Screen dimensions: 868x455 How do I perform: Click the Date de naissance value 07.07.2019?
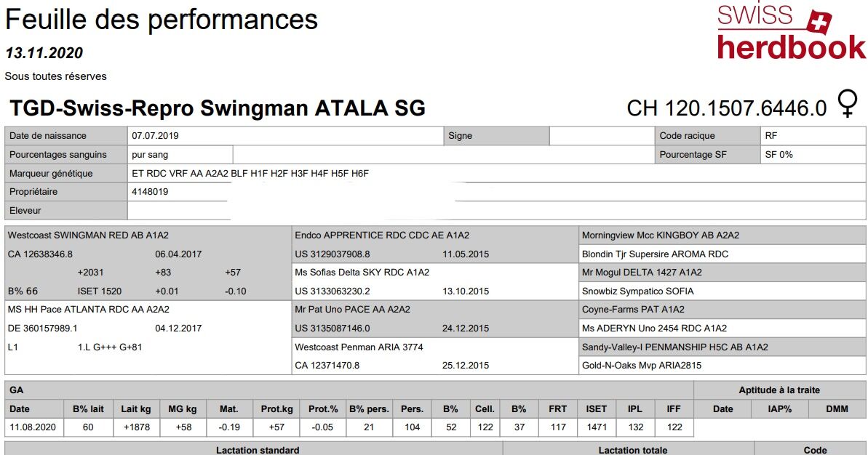(x=155, y=136)
